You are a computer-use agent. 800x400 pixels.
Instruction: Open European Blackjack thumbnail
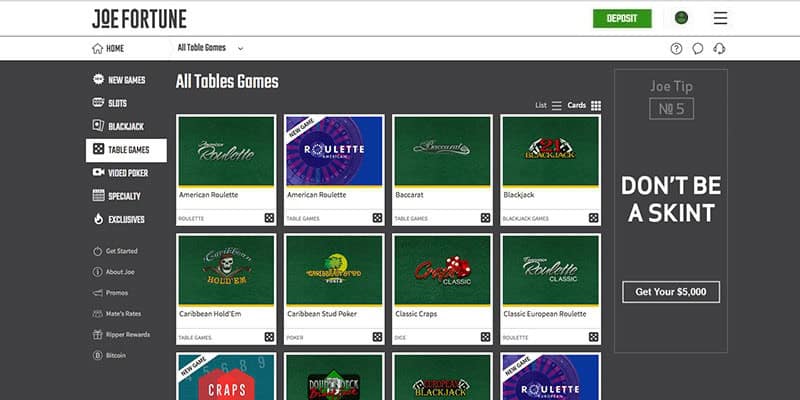tap(442, 377)
